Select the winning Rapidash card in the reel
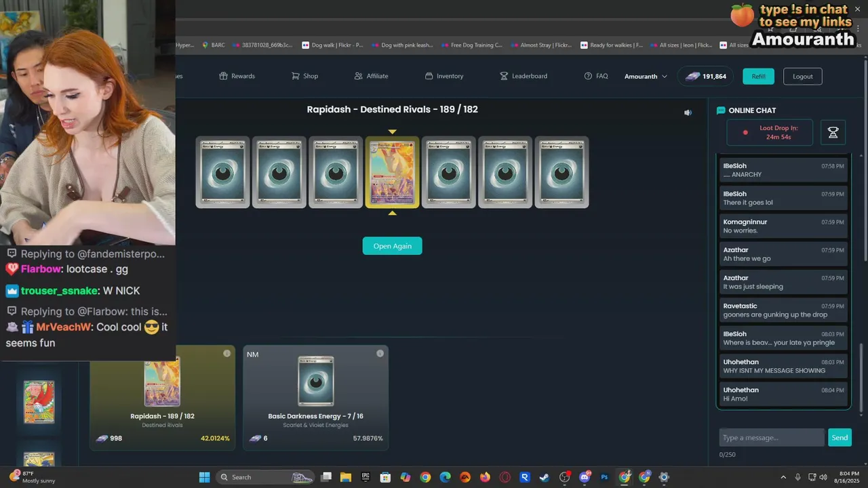The width and height of the screenshot is (868, 488). 392,172
